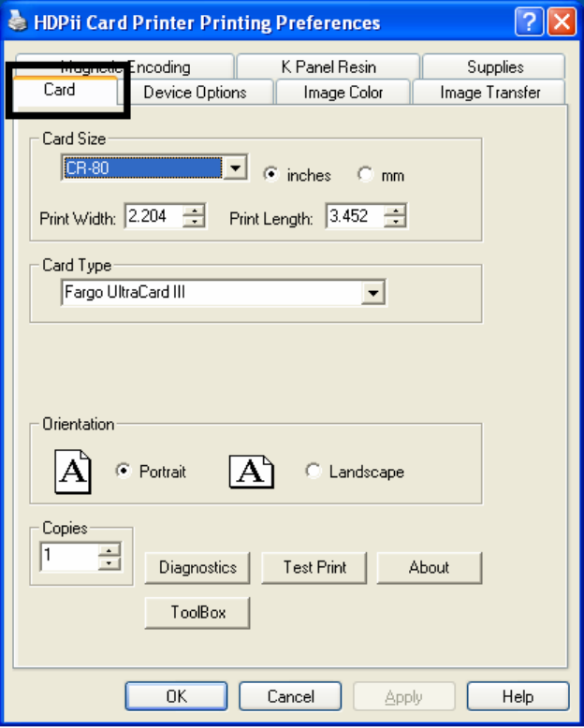
Task: Decrease the Copies count spinner
Action: [x=110, y=563]
